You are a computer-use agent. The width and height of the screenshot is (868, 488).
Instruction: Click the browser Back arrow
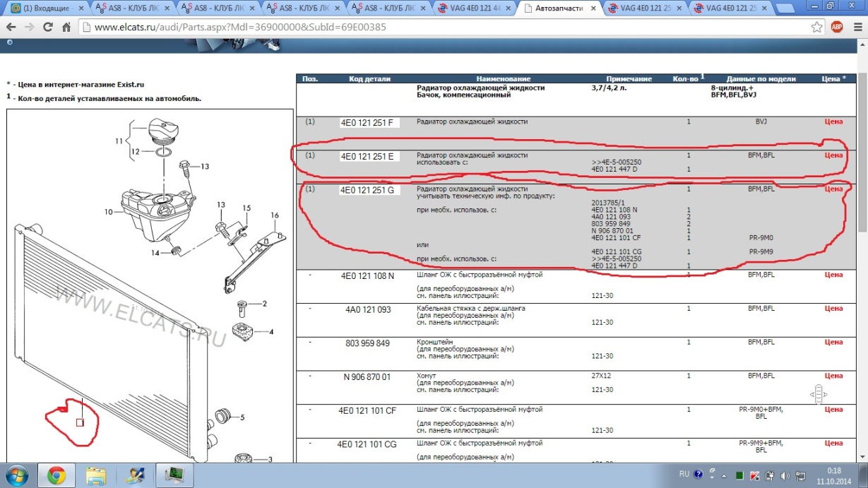pos(10,28)
